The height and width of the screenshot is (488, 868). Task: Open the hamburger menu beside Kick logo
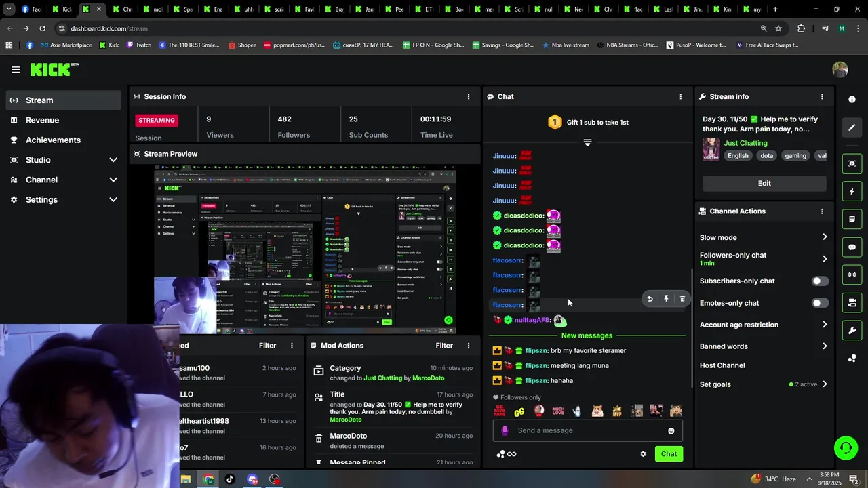point(16,69)
